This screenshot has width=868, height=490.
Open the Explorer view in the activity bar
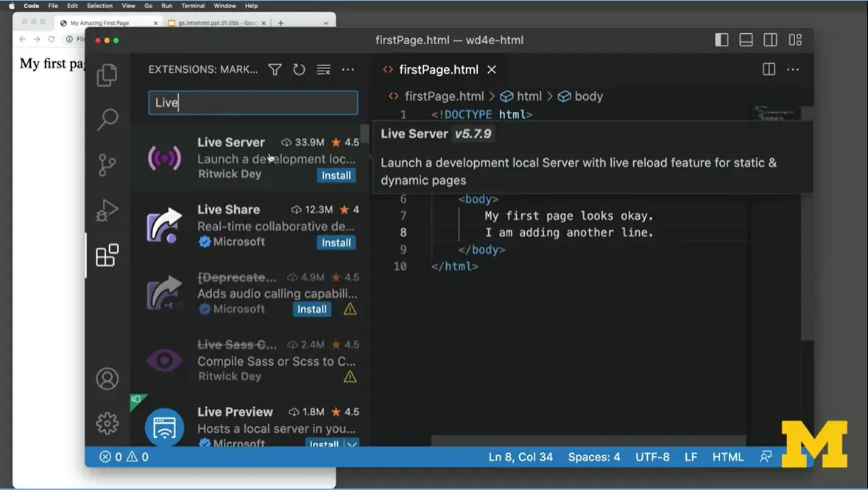[x=107, y=74]
